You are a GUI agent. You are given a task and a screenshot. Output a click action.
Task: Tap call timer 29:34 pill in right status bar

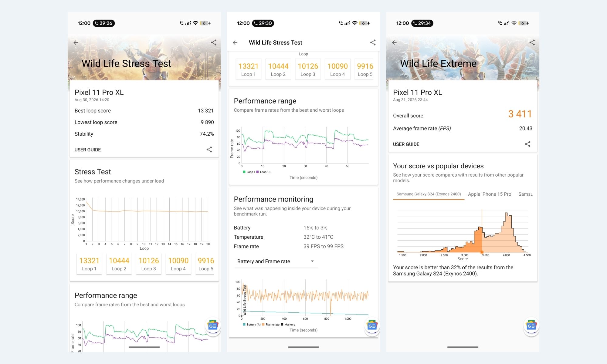pos(422,23)
